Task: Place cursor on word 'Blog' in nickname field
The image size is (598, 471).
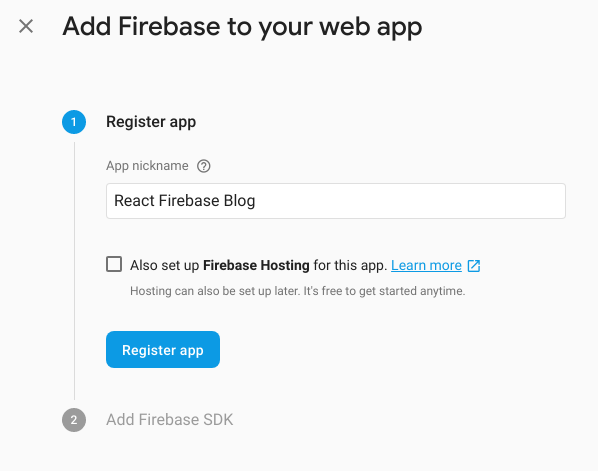Action: [239, 201]
